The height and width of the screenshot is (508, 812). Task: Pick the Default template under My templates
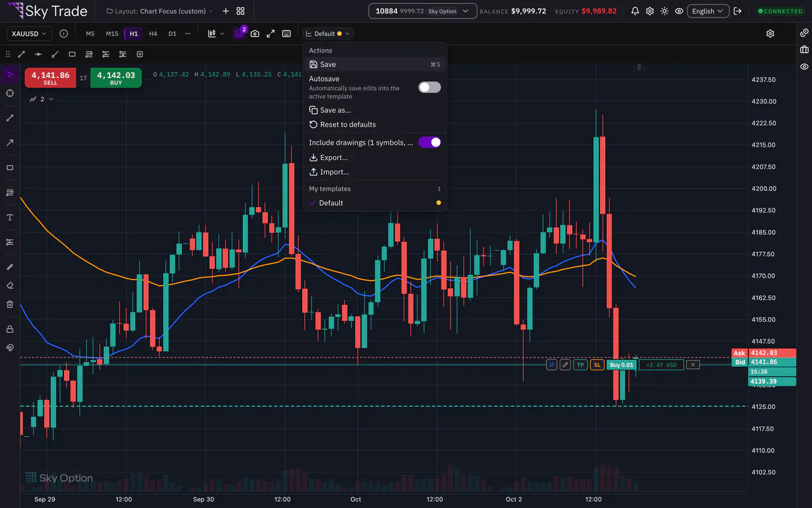pos(375,203)
